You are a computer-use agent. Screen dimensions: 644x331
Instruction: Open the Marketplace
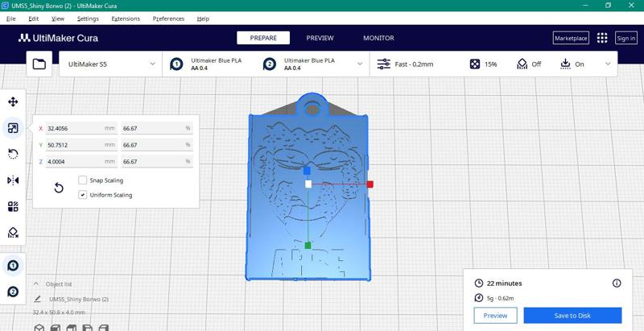(x=571, y=38)
